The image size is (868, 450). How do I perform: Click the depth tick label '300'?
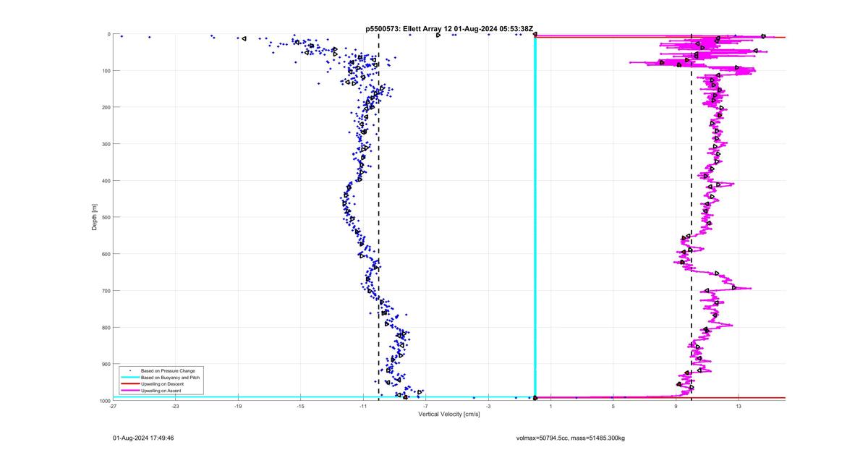(x=105, y=144)
